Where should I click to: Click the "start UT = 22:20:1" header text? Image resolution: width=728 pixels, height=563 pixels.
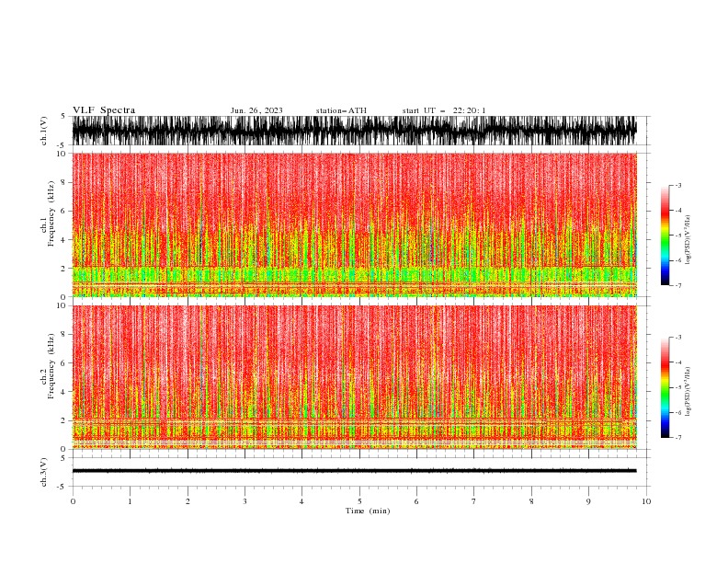(x=444, y=110)
